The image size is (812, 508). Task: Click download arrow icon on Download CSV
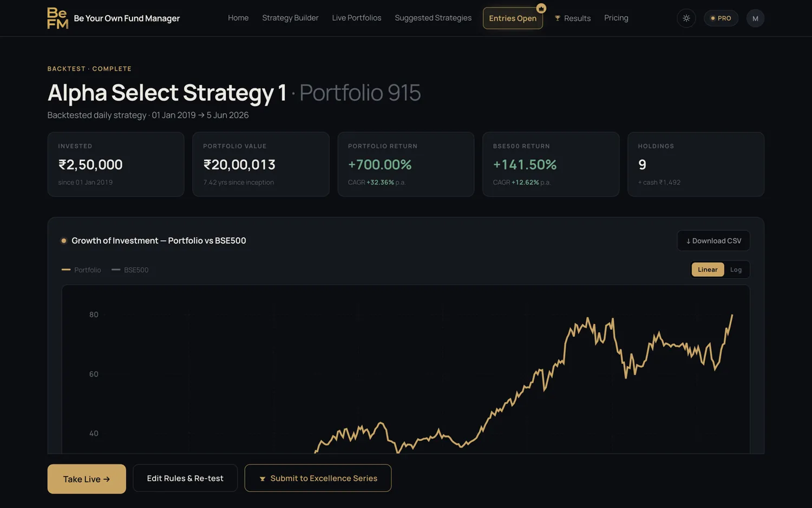pos(688,241)
